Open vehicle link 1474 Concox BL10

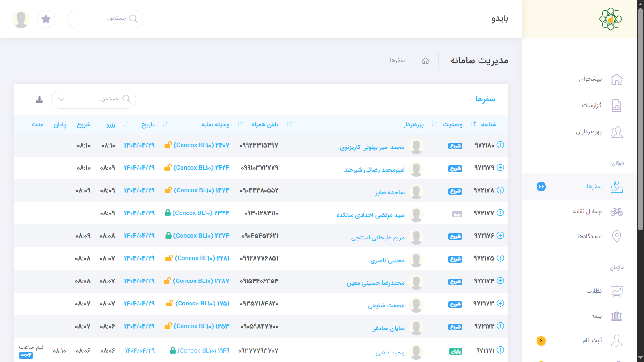coord(201,190)
